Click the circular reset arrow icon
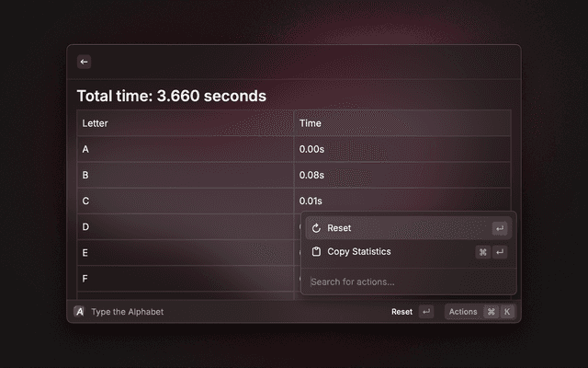Image resolution: width=588 pixels, height=368 pixels. click(x=316, y=228)
